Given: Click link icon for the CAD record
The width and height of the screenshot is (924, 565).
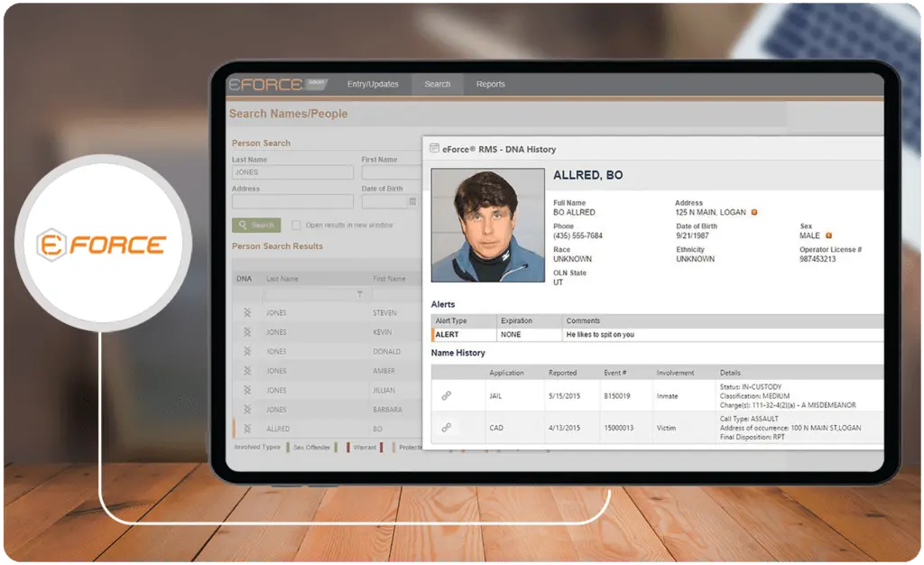Looking at the screenshot, I should 446,428.
